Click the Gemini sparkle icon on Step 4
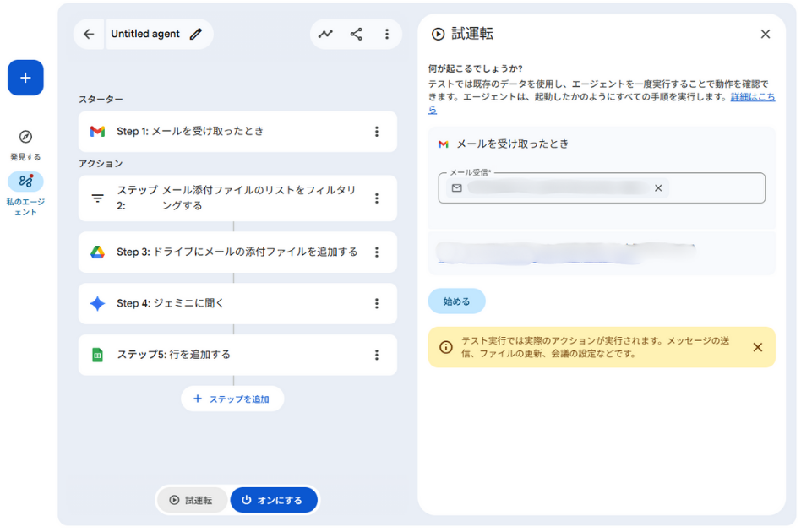The image size is (801, 532). click(x=98, y=303)
